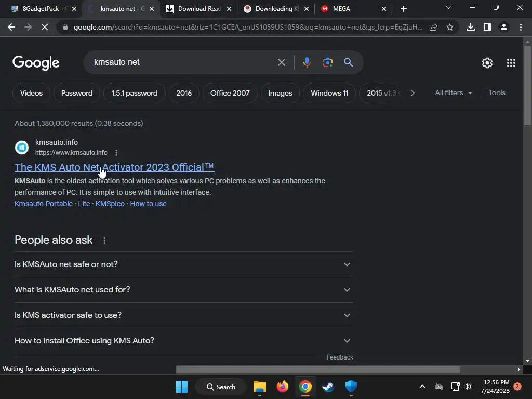The image size is (532, 399).
Task: Open taskbar Search box
Action: coord(221,387)
